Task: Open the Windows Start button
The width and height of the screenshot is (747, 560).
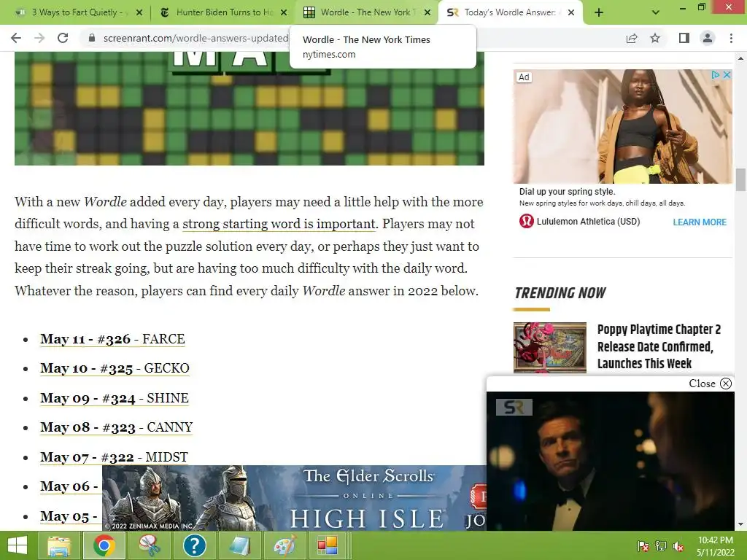Action: coord(18,545)
